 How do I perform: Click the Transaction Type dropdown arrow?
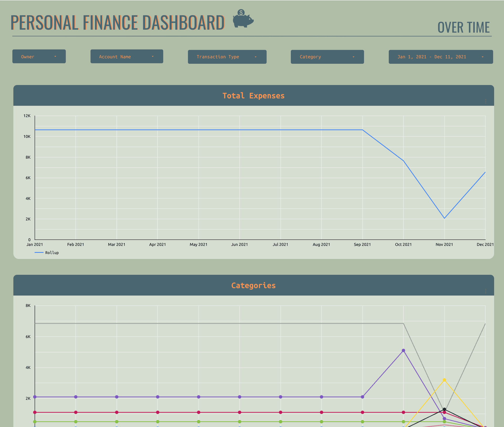pyautogui.click(x=255, y=57)
